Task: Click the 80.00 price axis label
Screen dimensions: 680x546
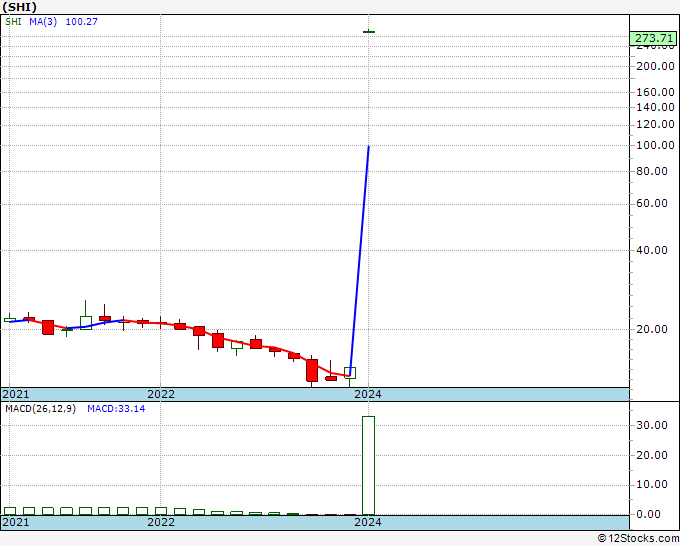Action: pyautogui.click(x=652, y=171)
